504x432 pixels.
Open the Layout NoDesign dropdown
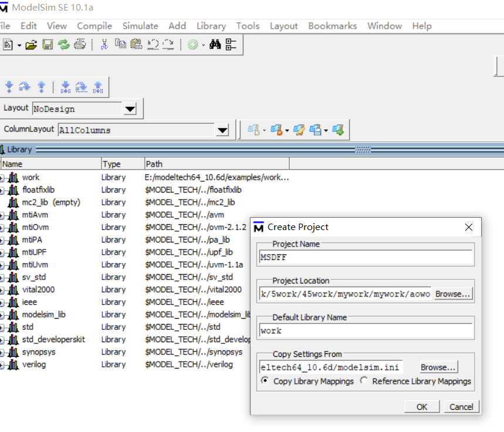(x=130, y=109)
